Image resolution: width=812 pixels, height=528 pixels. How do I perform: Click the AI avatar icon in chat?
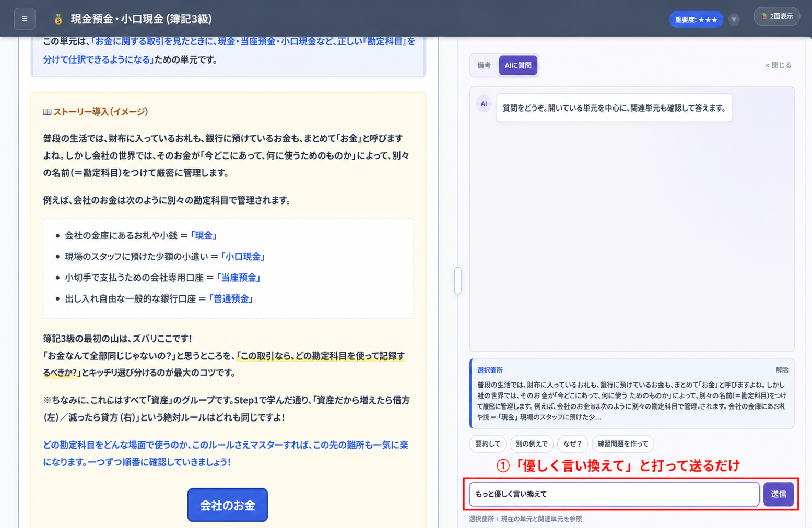tap(484, 104)
